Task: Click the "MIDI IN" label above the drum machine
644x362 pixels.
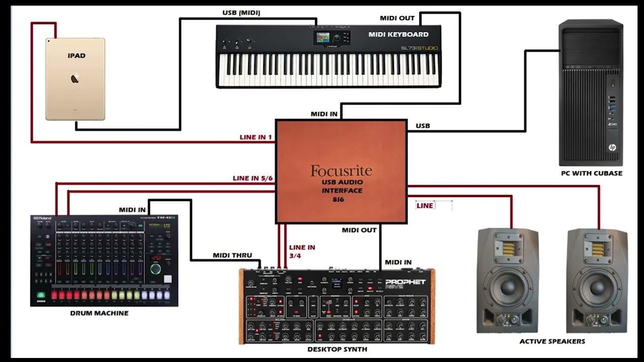Action: pyautogui.click(x=132, y=210)
